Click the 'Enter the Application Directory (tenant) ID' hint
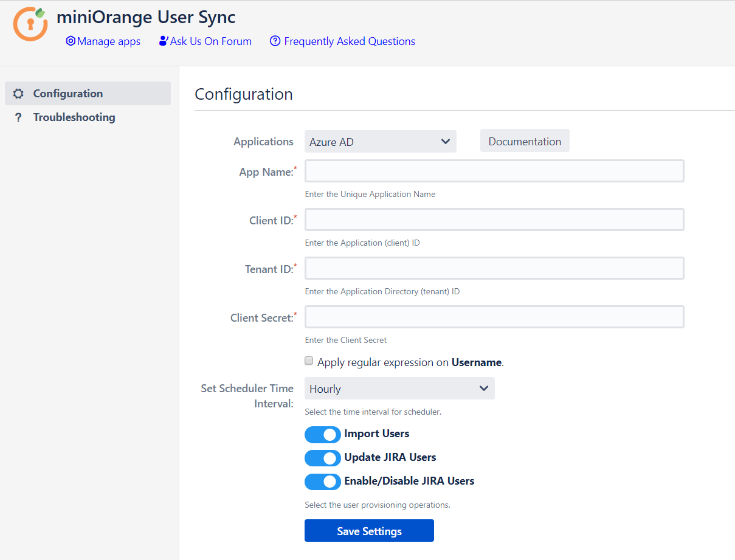735x560 pixels. [x=382, y=292]
